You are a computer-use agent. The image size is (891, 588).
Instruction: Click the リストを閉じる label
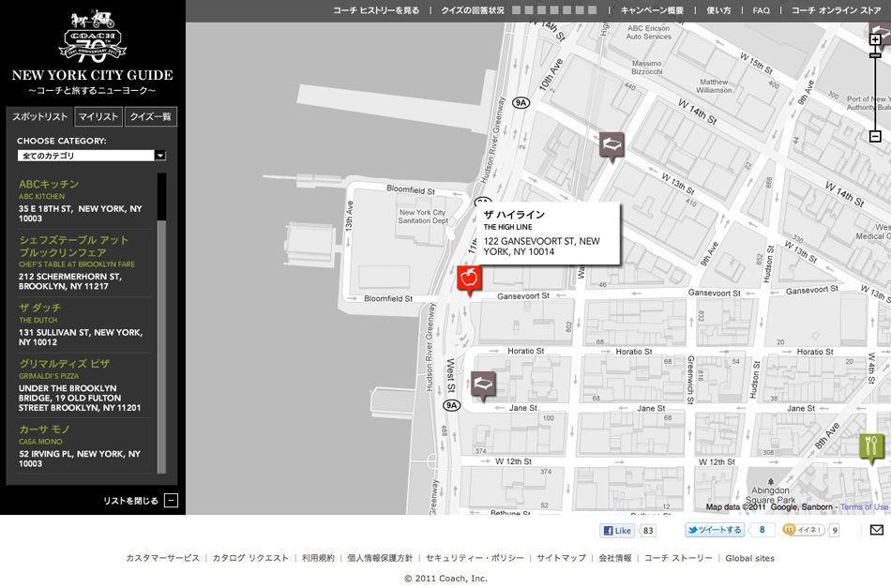click(x=130, y=501)
